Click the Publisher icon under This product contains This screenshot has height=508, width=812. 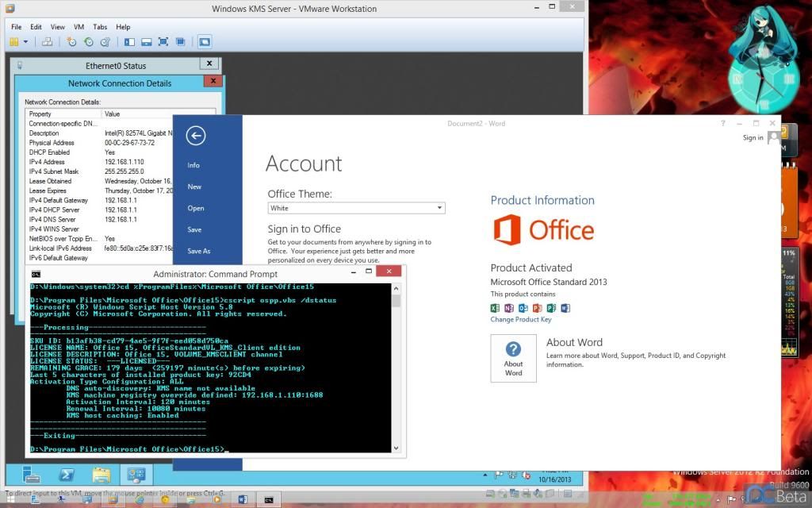coord(551,308)
